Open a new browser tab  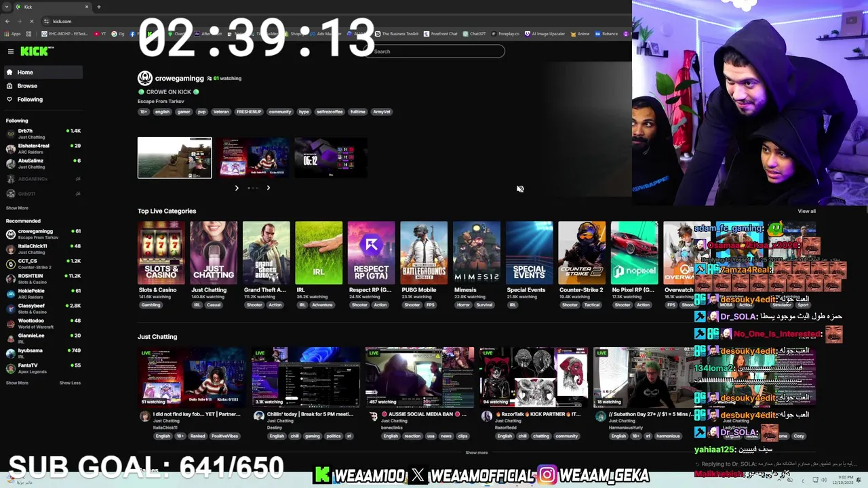point(99,7)
